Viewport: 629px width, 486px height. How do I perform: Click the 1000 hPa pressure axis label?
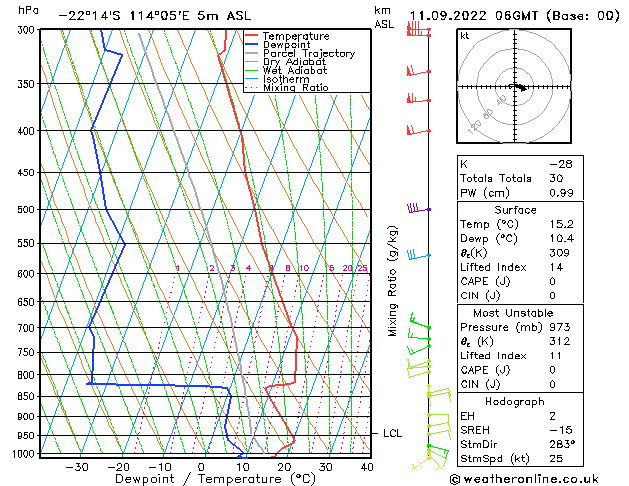tap(25, 454)
